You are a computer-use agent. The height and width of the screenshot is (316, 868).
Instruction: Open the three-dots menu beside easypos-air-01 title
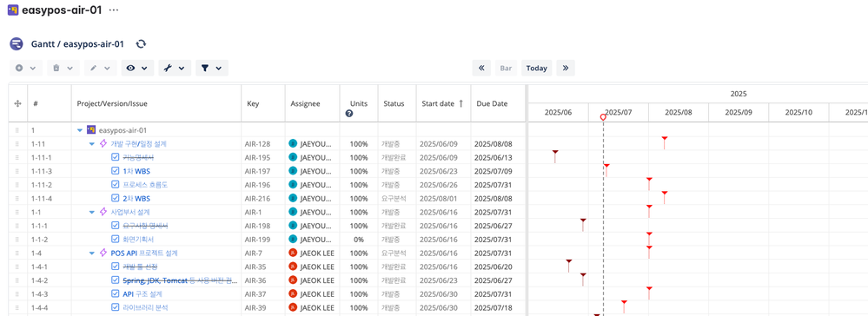point(114,10)
